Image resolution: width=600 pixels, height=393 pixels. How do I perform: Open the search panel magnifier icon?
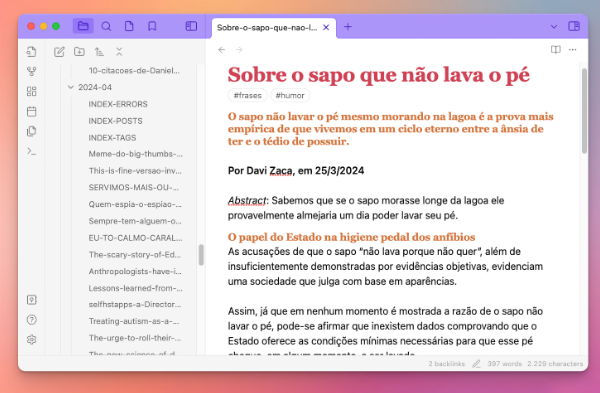pyautogui.click(x=106, y=26)
